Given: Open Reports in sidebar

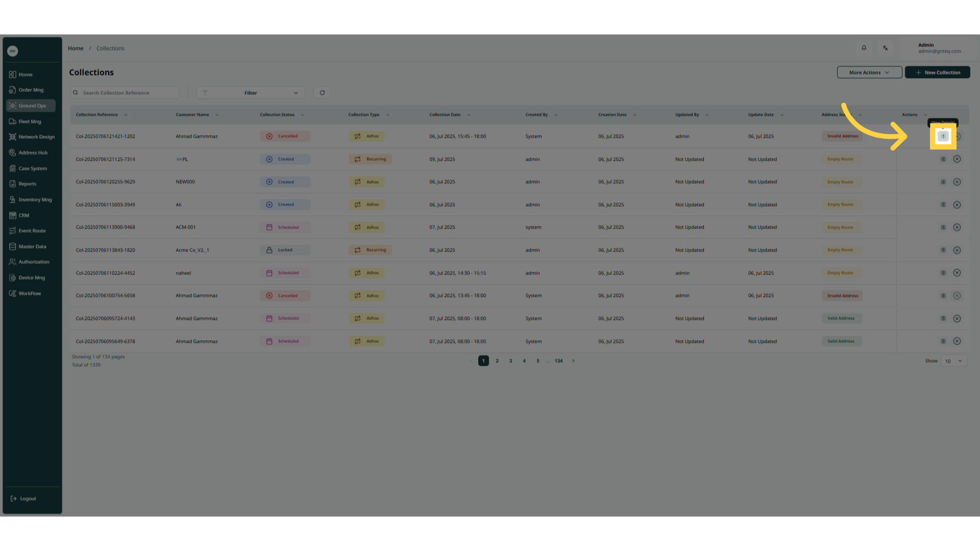Looking at the screenshot, I should (x=23, y=184).
